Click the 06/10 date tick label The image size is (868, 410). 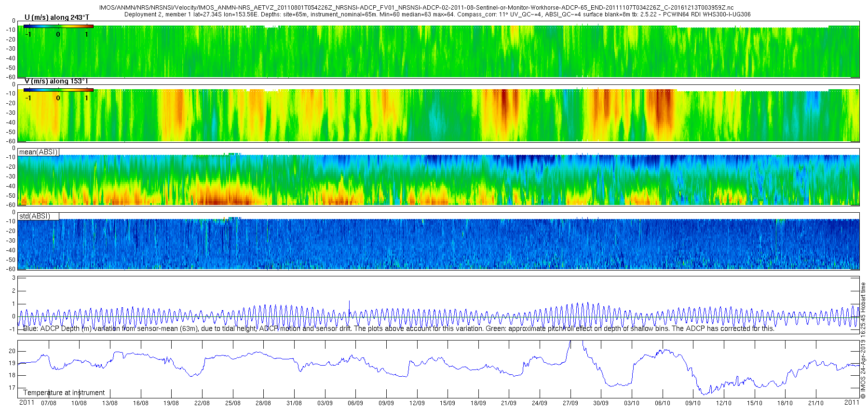[x=663, y=403]
